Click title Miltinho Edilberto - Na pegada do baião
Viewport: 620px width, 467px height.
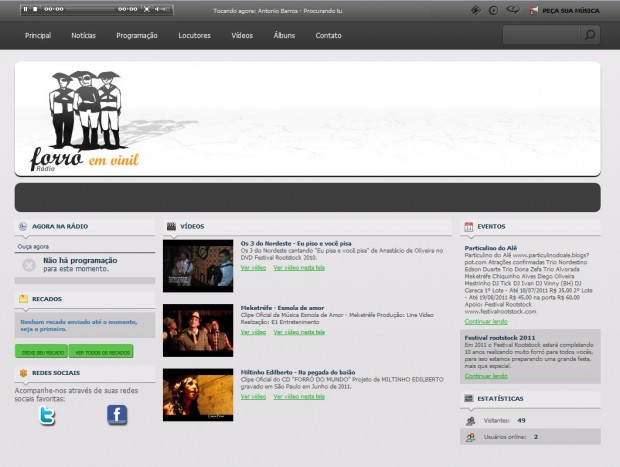click(298, 372)
